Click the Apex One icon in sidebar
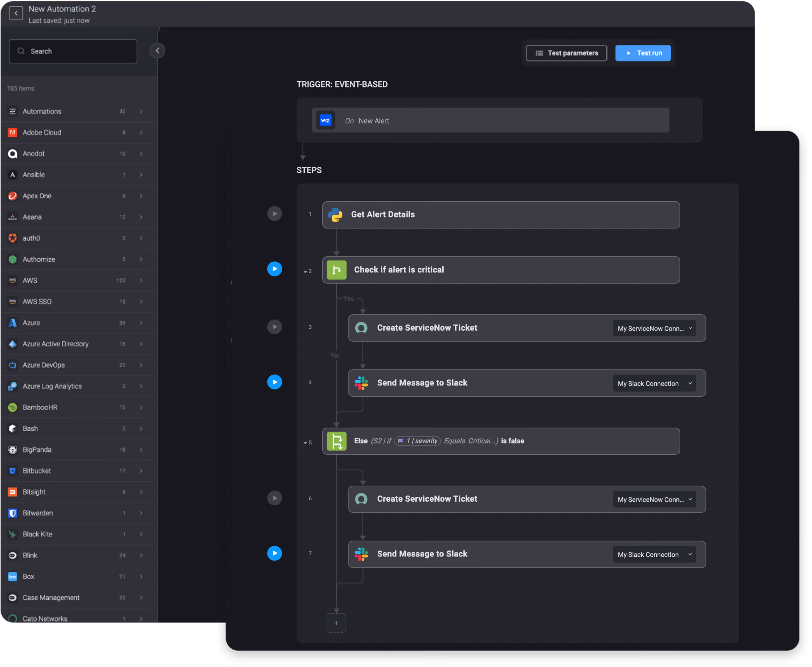 (13, 196)
